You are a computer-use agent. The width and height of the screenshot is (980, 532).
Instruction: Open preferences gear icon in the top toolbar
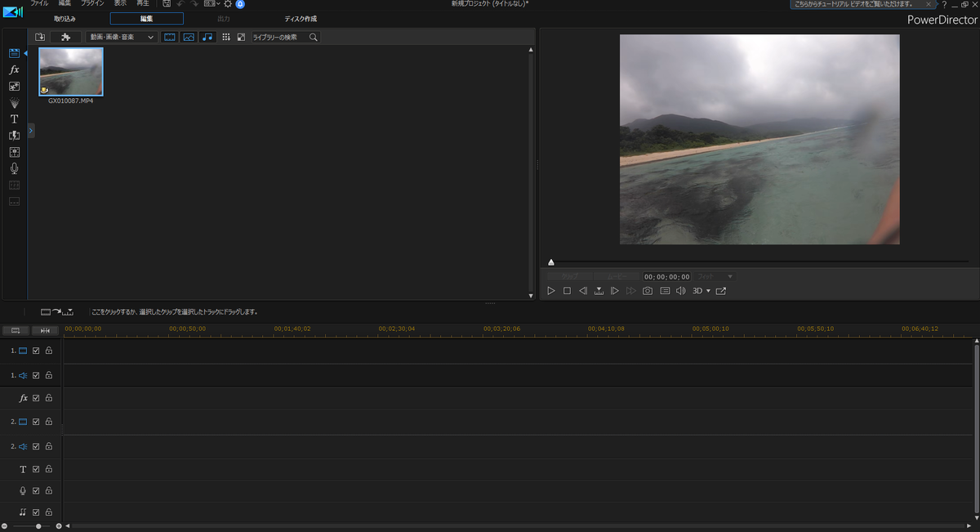point(228,4)
